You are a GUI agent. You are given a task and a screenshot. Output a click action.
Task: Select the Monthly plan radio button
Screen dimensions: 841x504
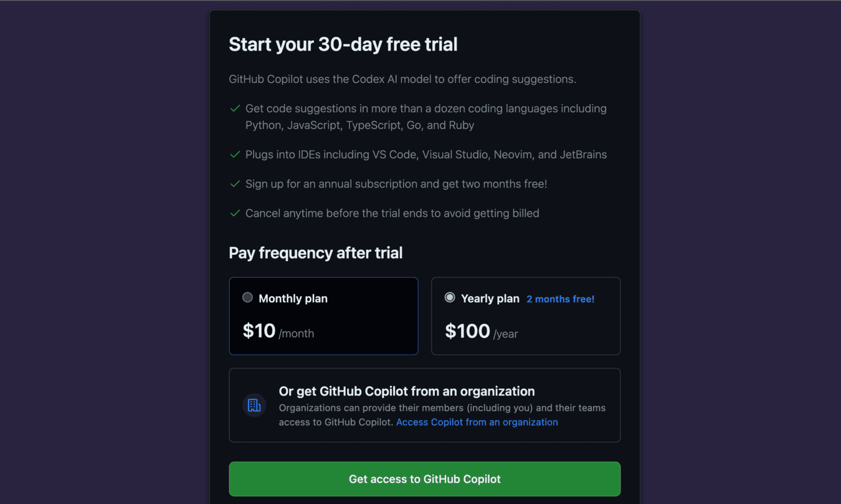click(x=247, y=297)
